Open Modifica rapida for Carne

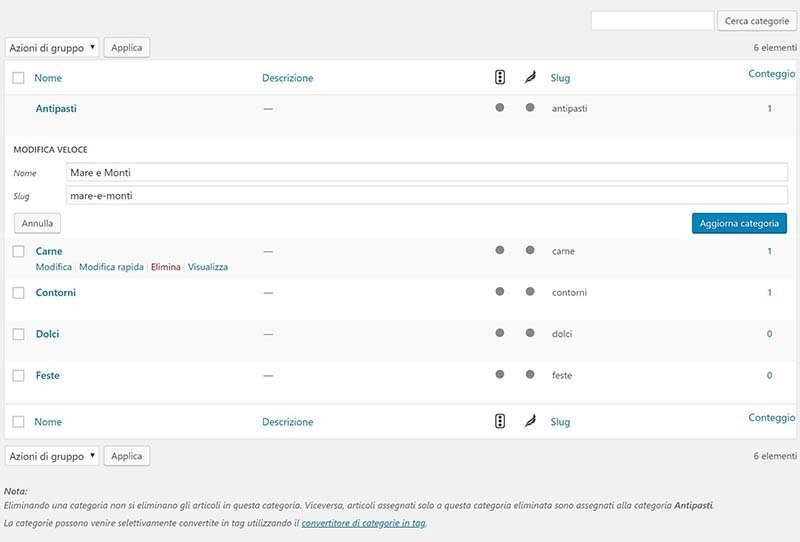[x=111, y=267]
